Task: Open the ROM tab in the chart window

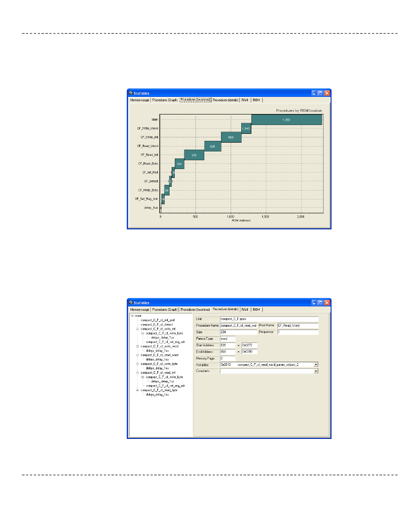Action: point(256,100)
